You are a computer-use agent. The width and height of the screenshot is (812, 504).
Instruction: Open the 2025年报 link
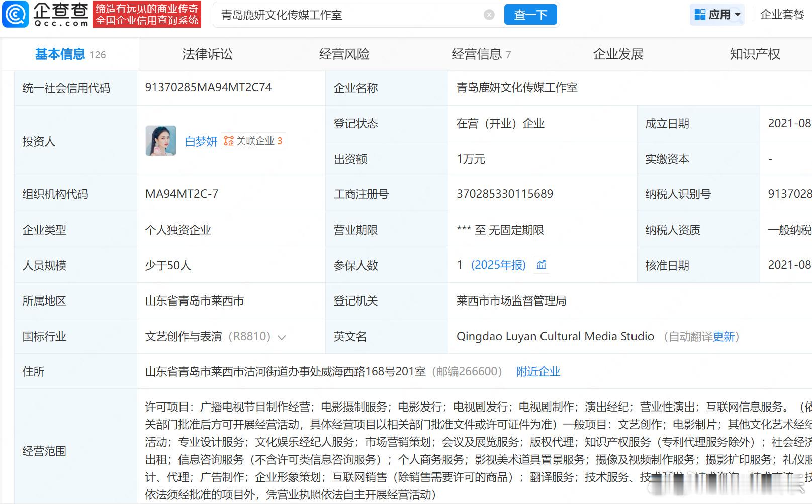pyautogui.click(x=498, y=265)
